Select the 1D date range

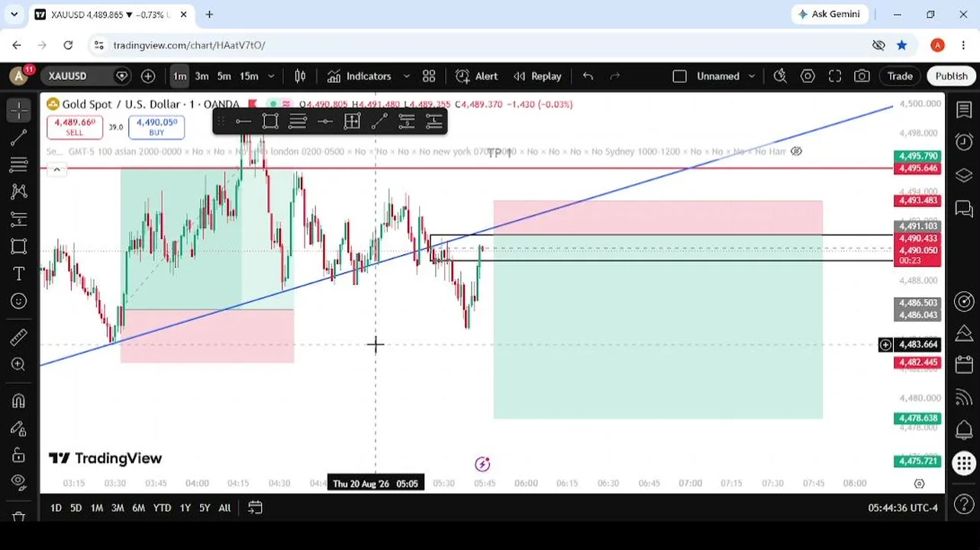(x=56, y=507)
